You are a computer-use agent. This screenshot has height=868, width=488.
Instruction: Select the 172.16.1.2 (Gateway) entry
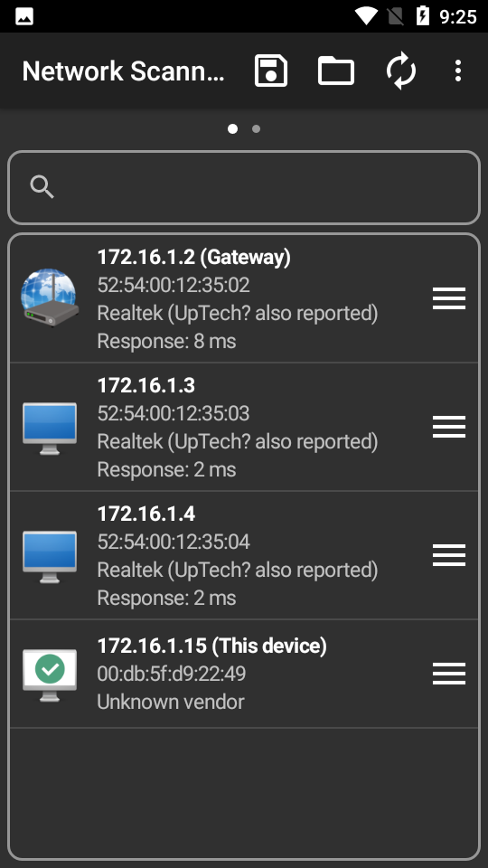244,299
